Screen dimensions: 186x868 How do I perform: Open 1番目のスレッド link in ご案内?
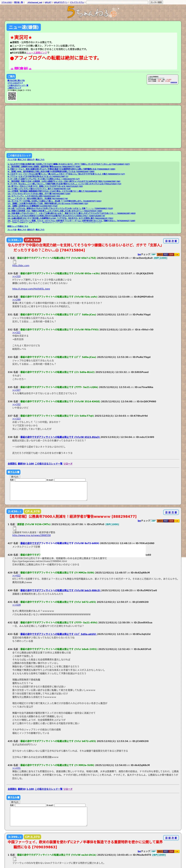point(14,88)
